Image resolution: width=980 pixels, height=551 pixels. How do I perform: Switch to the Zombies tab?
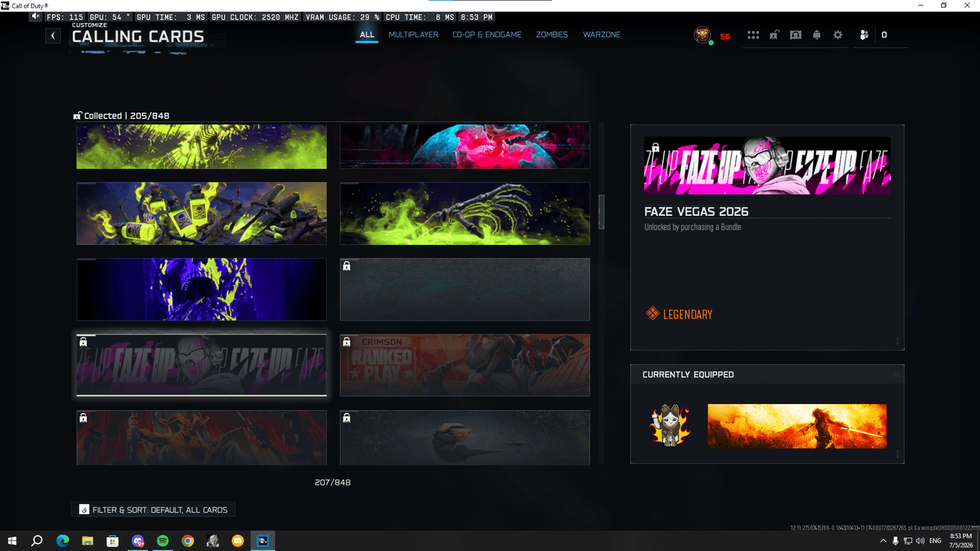pos(551,34)
